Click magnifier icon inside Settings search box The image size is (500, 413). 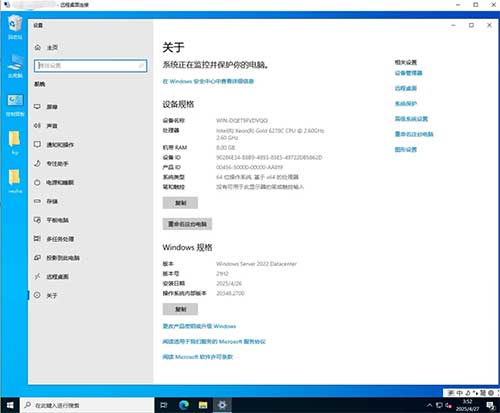(x=141, y=66)
